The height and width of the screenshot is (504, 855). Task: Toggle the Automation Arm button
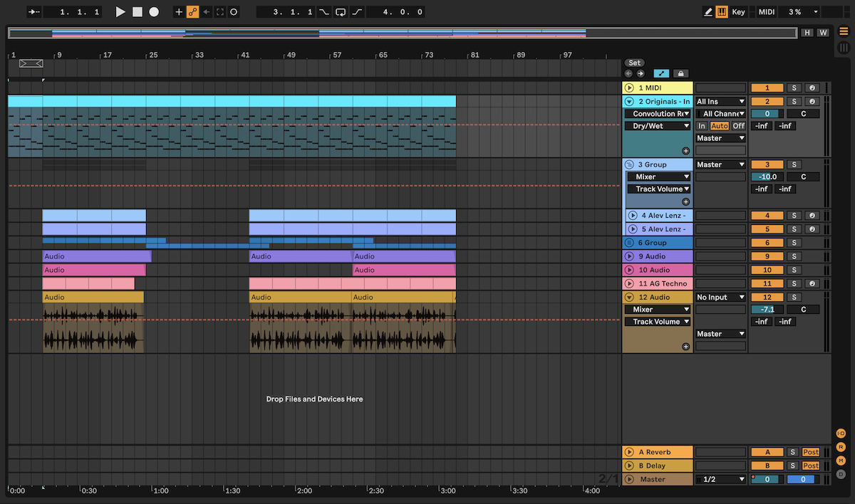coord(192,12)
